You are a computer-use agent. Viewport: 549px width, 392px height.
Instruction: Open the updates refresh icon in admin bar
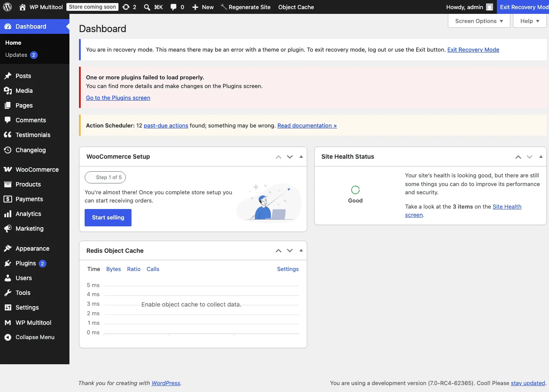126,7
